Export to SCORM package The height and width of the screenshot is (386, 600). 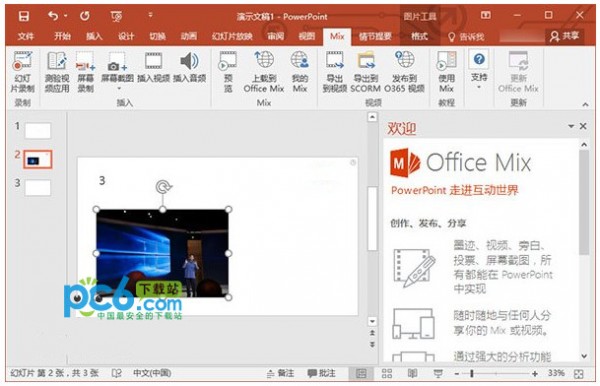click(366, 72)
